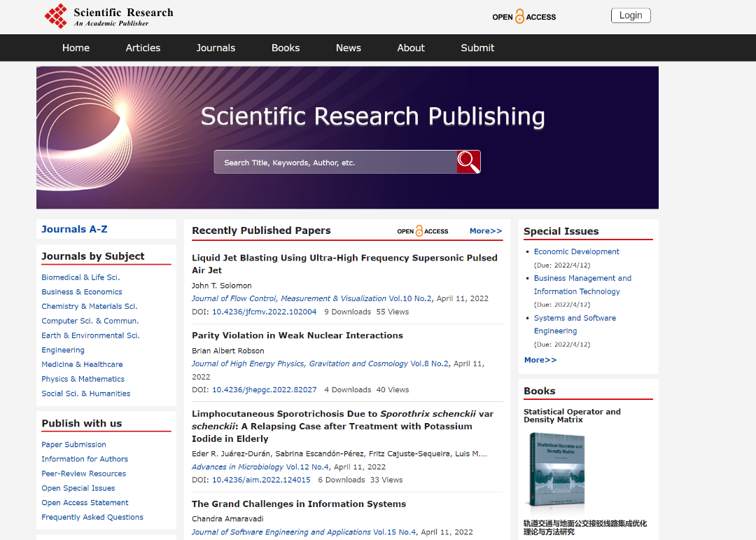The image size is (756, 540).
Task: Click More>> under Special Issues
Action: (540, 360)
